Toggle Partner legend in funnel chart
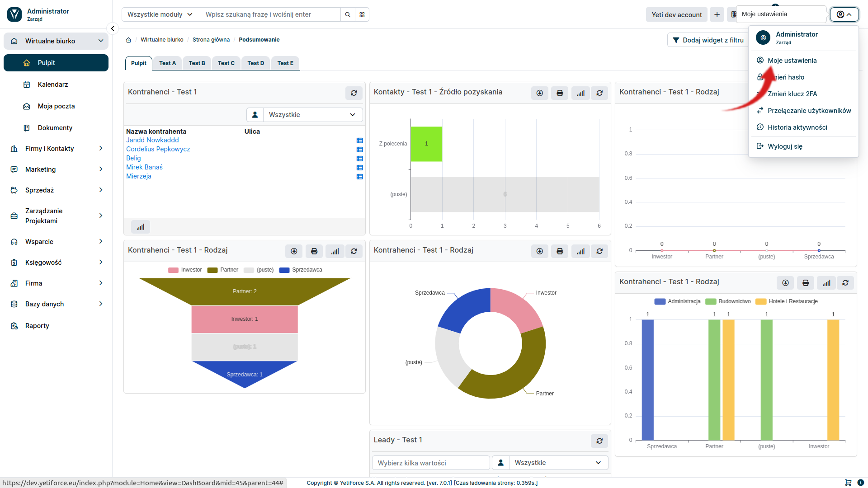 coord(222,270)
